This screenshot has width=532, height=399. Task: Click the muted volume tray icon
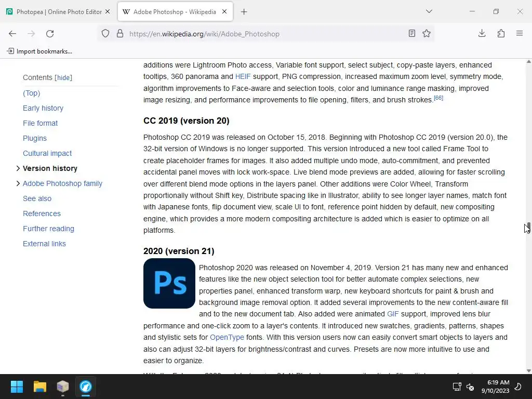tap(470, 387)
